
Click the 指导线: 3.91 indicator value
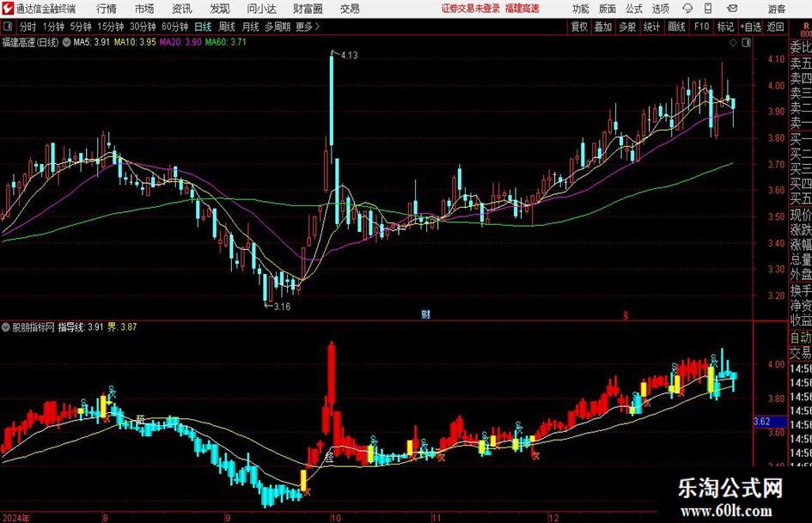coord(81,327)
